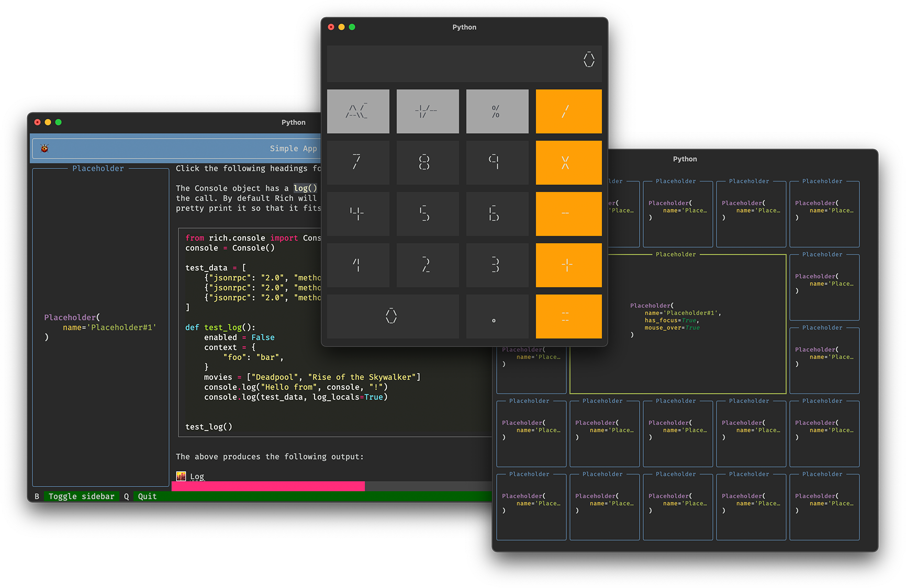Select the orange multiply X key
This screenshot has width=906, height=588.
point(568,162)
